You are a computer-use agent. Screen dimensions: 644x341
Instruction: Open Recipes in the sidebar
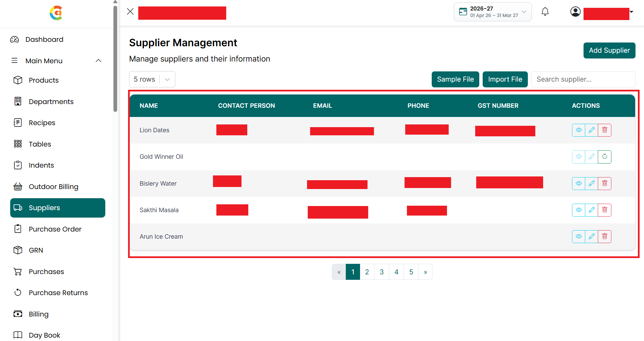point(57,123)
